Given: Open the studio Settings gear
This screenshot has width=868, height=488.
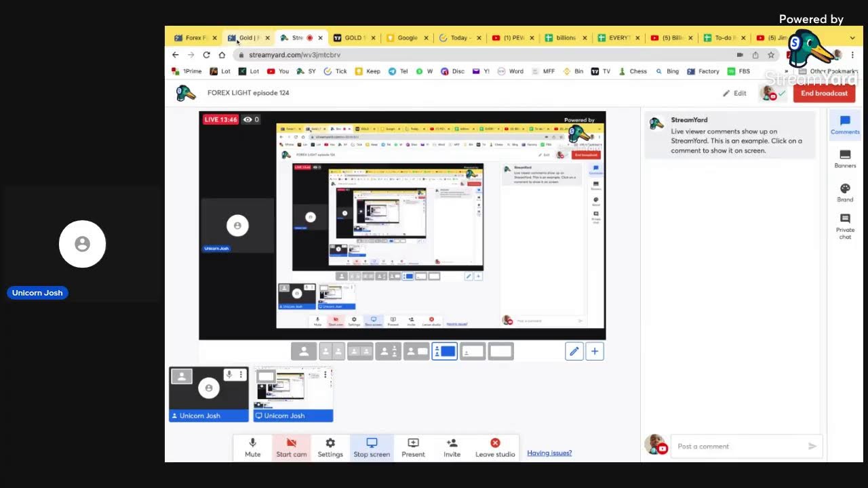Looking at the screenshot, I should click(330, 448).
